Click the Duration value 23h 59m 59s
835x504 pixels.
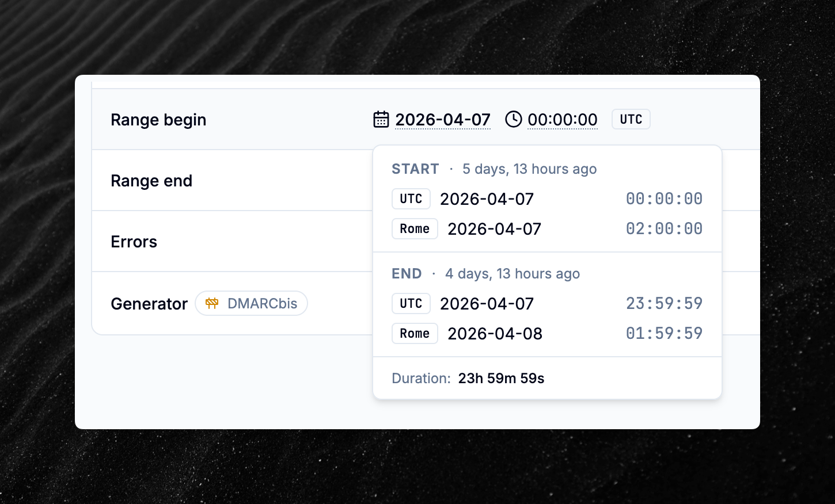pos(500,378)
